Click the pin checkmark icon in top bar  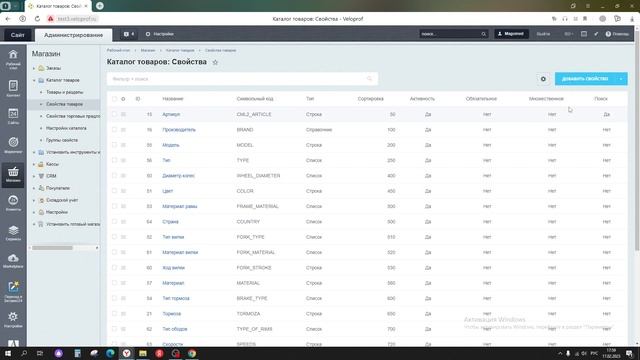[x=596, y=34]
